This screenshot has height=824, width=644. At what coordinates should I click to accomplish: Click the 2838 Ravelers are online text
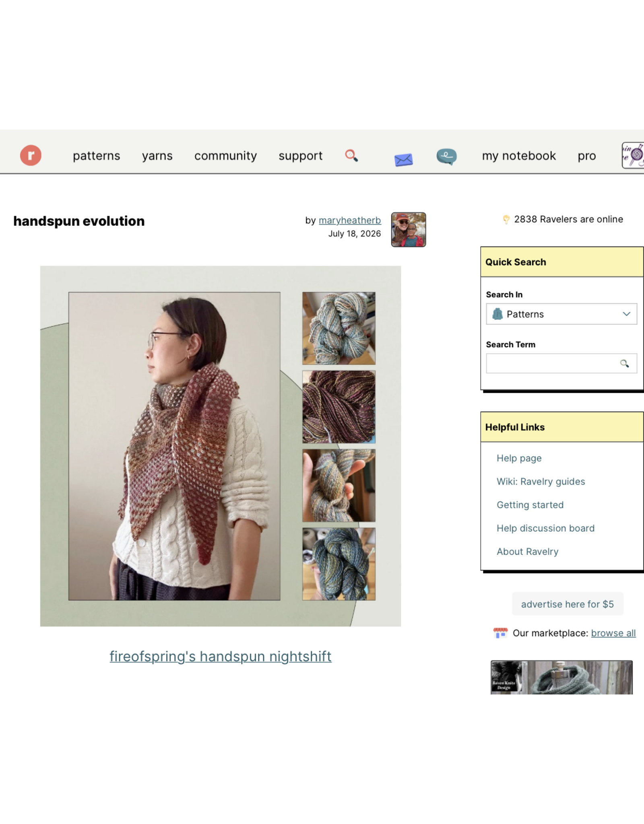[568, 219]
